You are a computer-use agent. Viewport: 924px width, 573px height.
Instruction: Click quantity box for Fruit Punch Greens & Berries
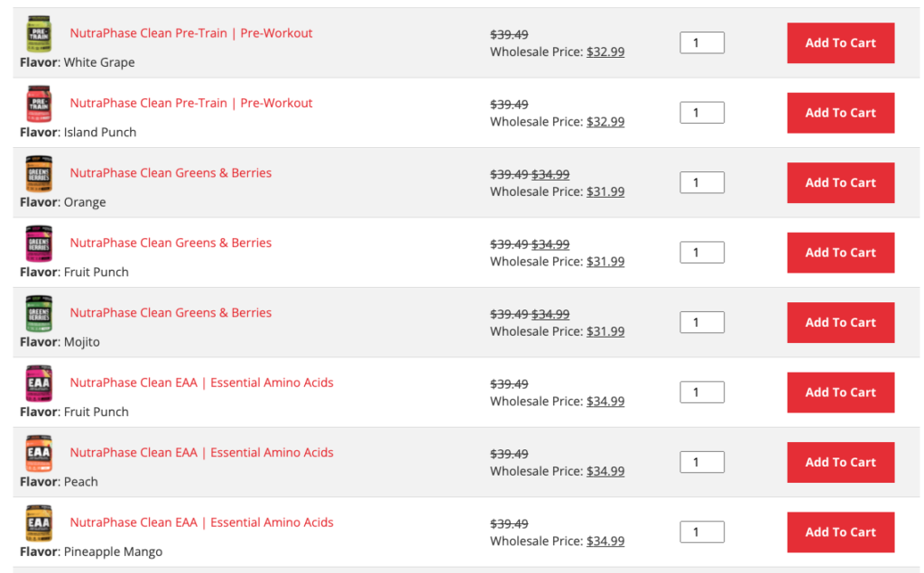click(702, 253)
